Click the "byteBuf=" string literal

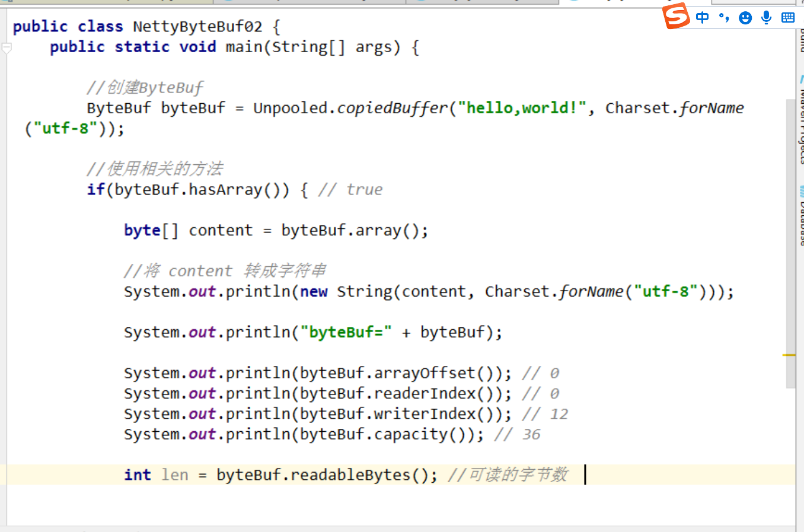click(346, 332)
